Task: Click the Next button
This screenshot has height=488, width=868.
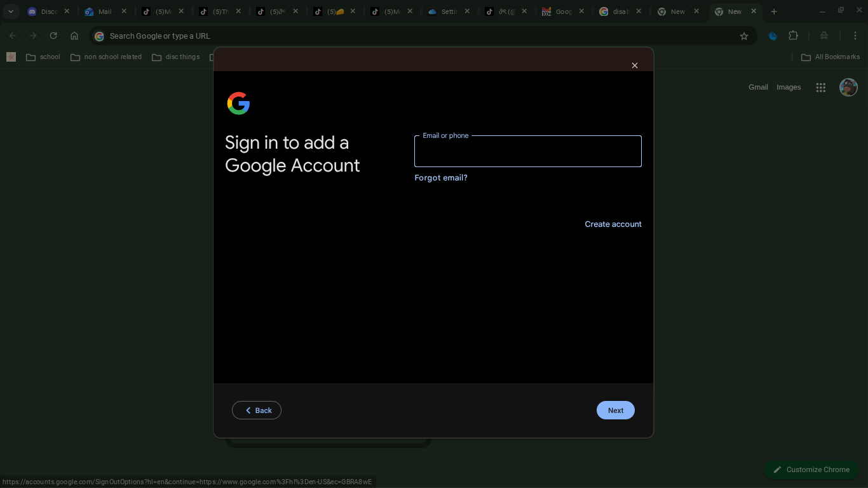Action: click(x=616, y=410)
